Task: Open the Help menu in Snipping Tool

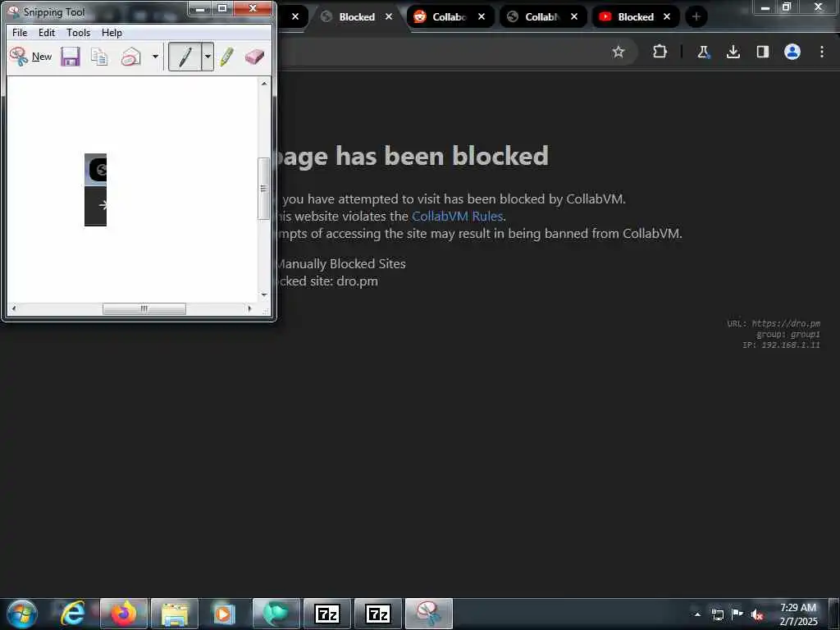Action: 112,33
